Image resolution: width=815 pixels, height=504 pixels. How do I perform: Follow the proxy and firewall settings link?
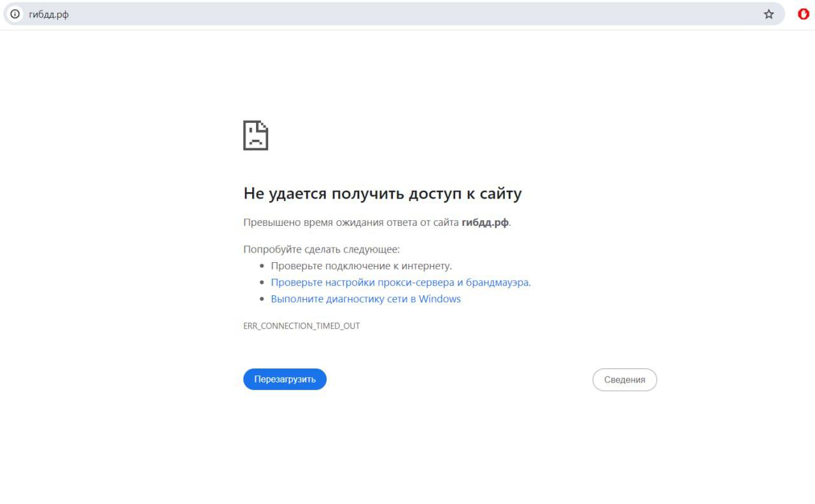(x=400, y=283)
